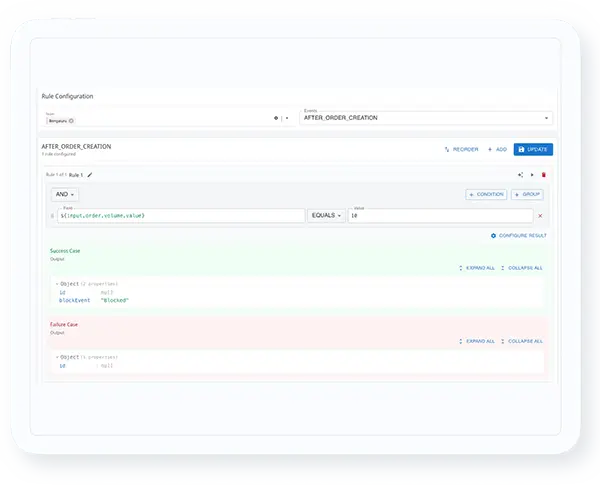Screen dimensions: 600x485
Task: Click the Reorder button
Action: pyautogui.click(x=461, y=149)
